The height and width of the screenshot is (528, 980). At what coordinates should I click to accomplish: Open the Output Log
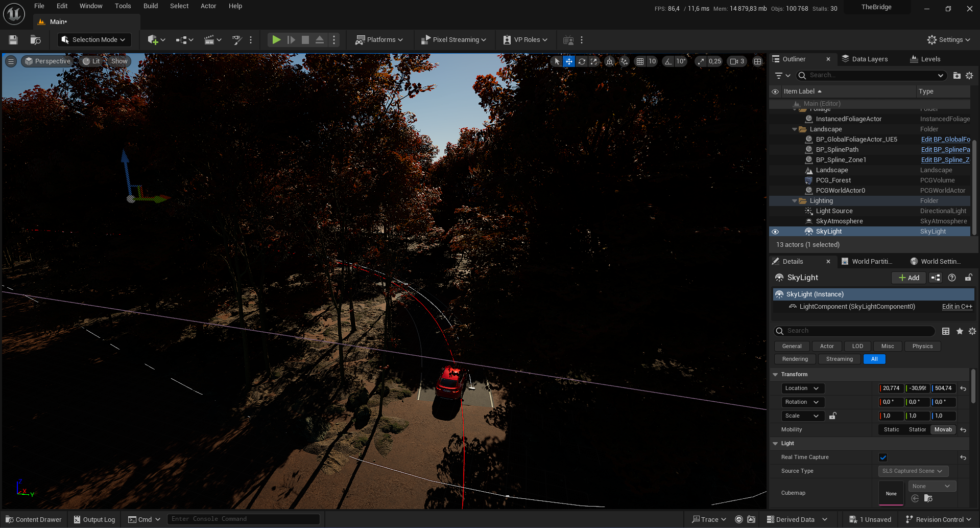tap(94, 520)
